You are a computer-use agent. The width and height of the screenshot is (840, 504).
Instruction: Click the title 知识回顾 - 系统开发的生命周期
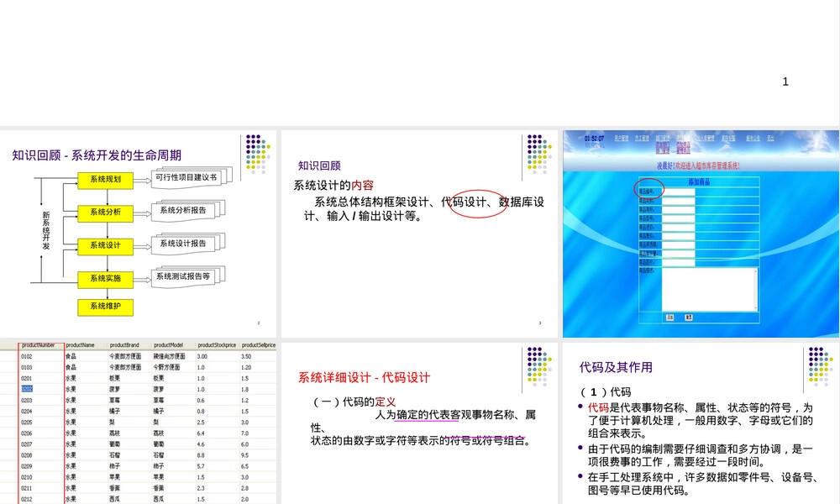(97, 155)
